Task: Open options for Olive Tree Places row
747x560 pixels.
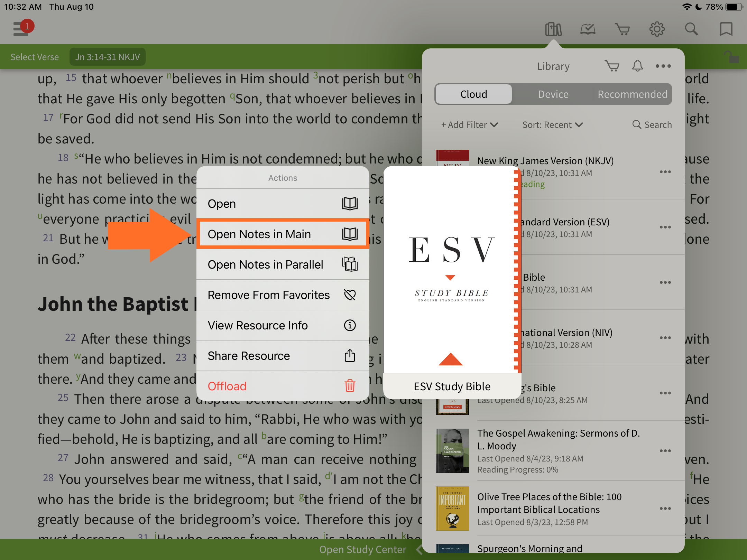Action: click(665, 508)
